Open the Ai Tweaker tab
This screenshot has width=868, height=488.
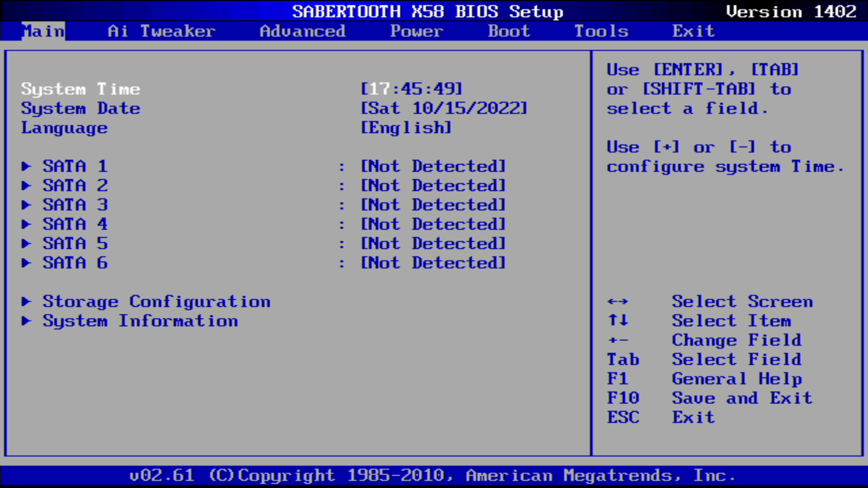[161, 31]
